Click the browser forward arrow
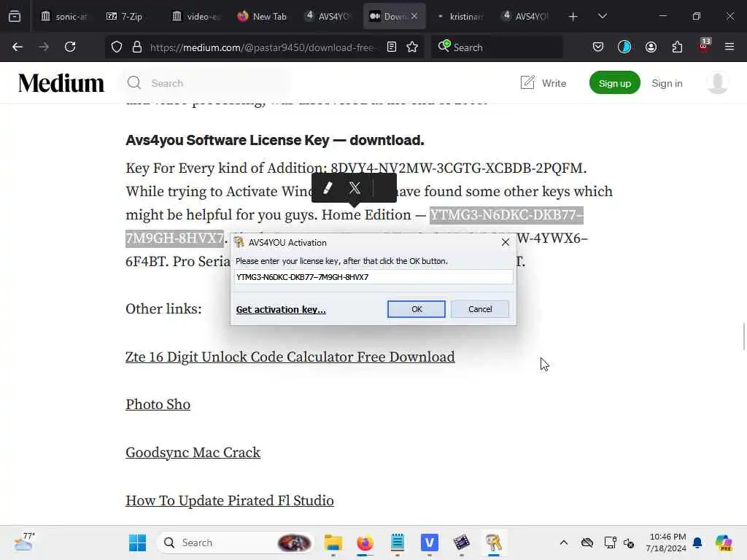The width and height of the screenshot is (747, 560). click(43, 47)
